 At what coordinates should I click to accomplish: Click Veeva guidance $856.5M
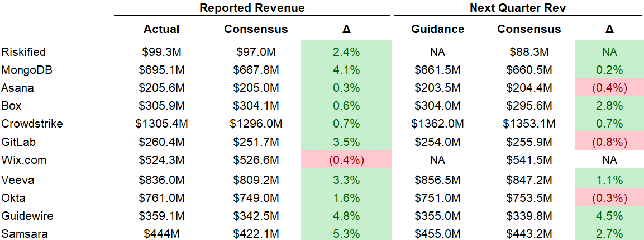tap(438, 180)
